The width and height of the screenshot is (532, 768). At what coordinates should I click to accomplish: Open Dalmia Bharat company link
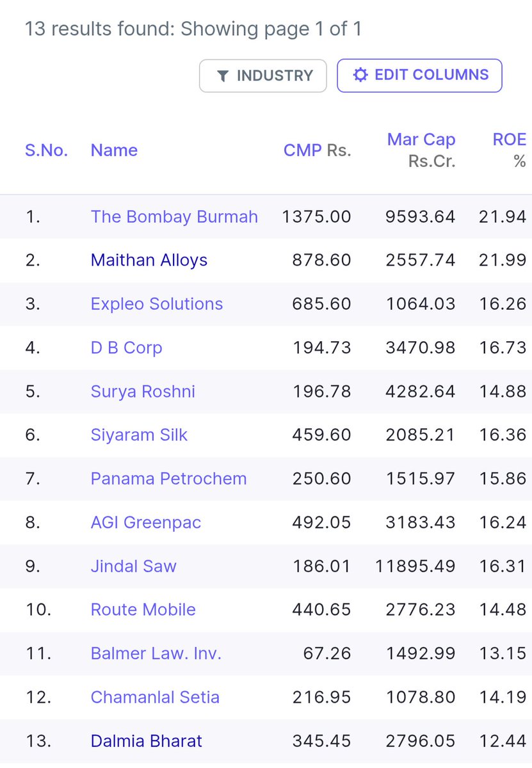[x=146, y=741]
